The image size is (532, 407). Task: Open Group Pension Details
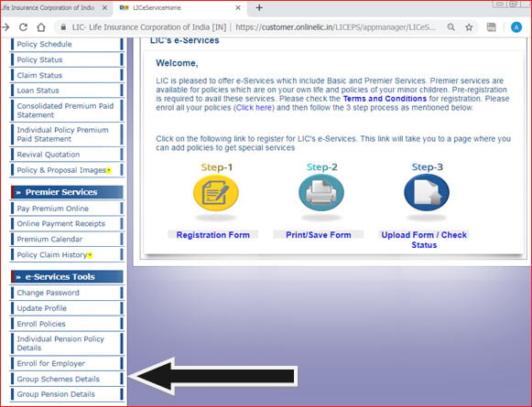[x=67, y=394]
